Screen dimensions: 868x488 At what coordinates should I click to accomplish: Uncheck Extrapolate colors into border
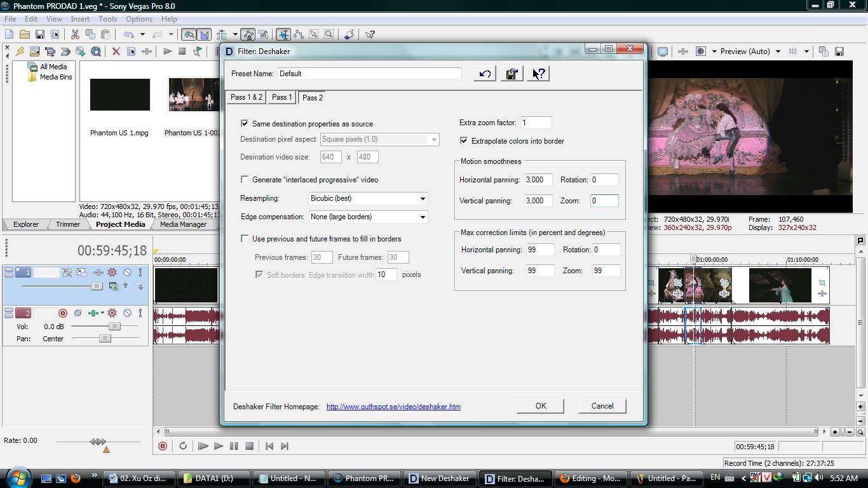[464, 140]
